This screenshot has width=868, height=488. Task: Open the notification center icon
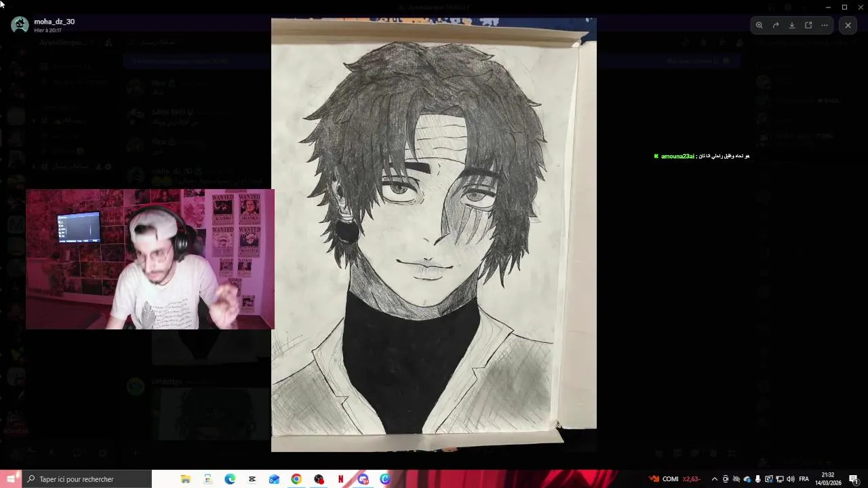tap(854, 479)
